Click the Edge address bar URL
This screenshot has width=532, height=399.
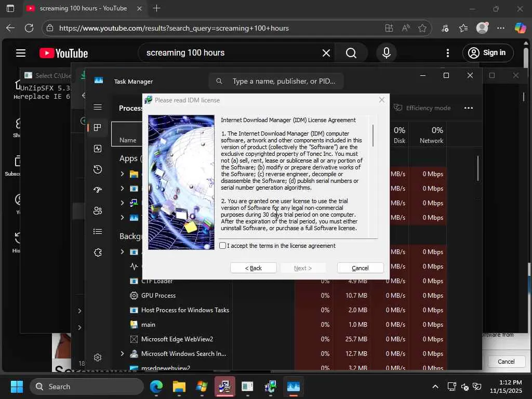[x=174, y=28]
